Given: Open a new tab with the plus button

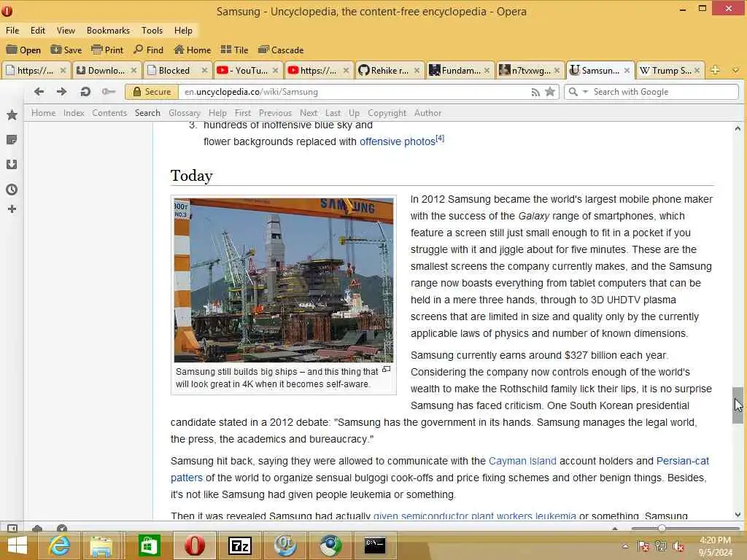Looking at the screenshot, I should [715, 70].
